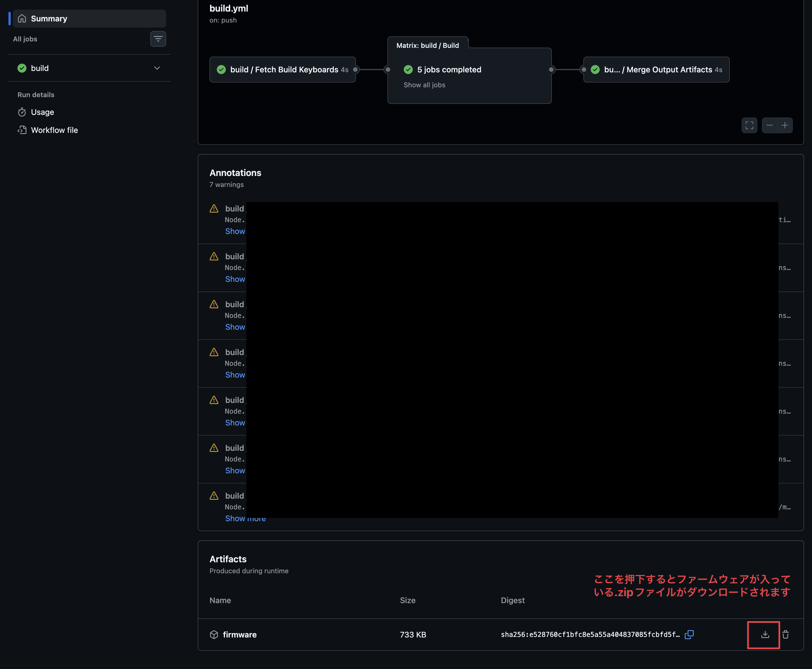The height and width of the screenshot is (669, 812).
Task: Click first annotation's Show more link
Action: 235,231
